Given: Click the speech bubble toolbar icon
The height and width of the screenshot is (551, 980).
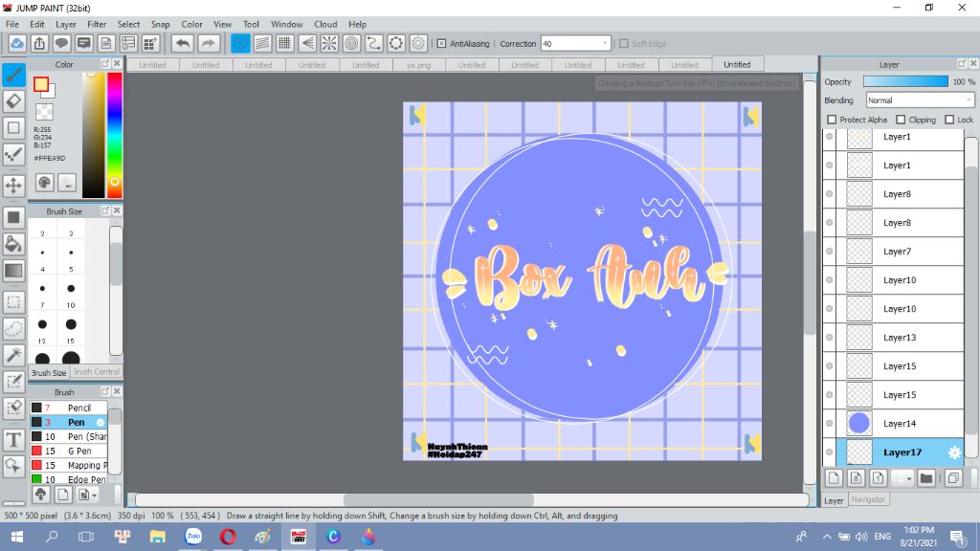Looking at the screenshot, I should (61, 43).
